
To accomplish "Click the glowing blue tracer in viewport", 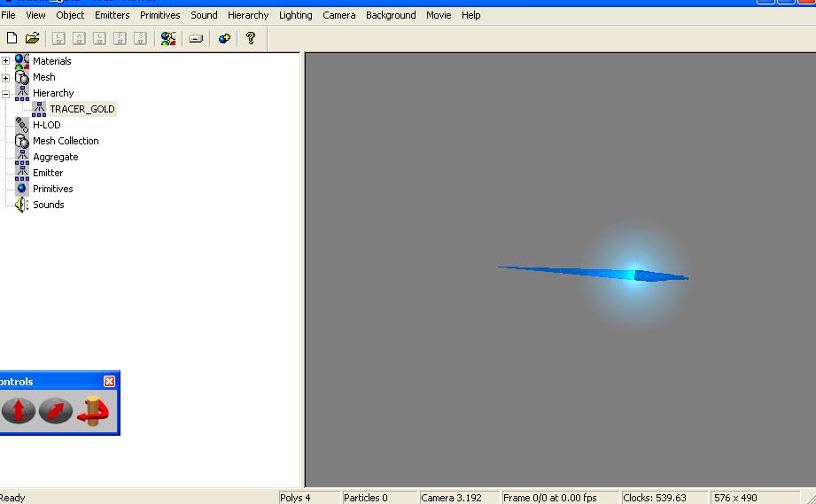I will click(633, 275).
